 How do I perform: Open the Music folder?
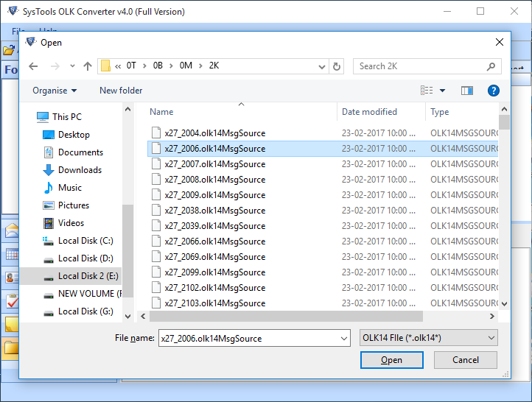coord(63,188)
